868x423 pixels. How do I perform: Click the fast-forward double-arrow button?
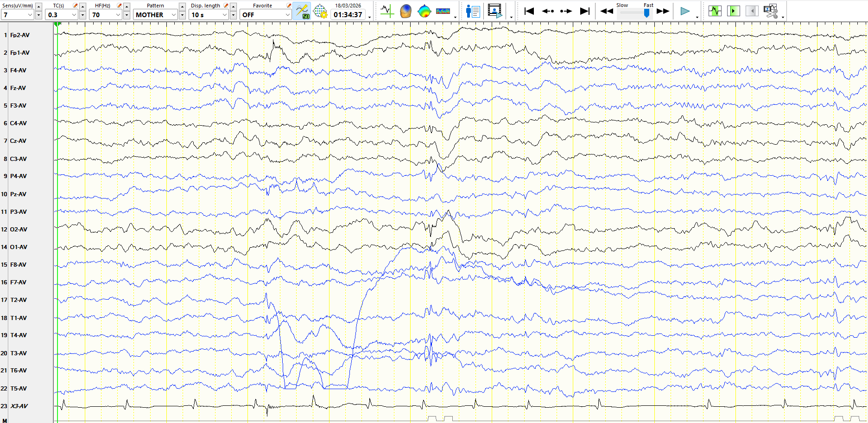pyautogui.click(x=663, y=11)
